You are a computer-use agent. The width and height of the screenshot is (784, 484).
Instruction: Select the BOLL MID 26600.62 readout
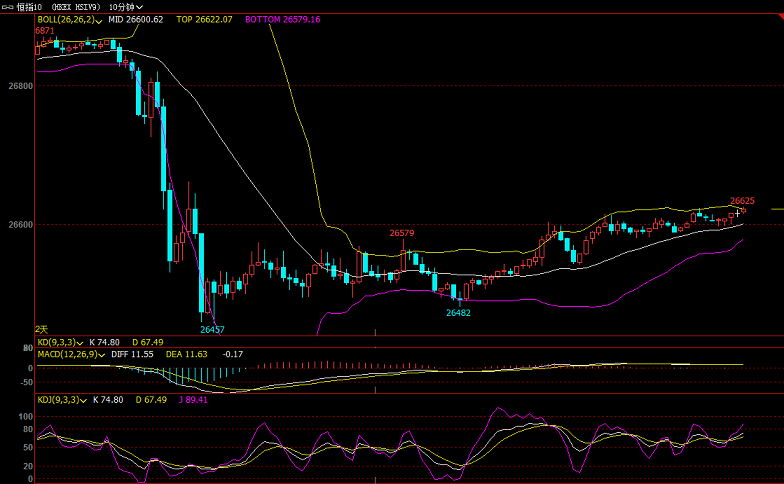[136, 19]
